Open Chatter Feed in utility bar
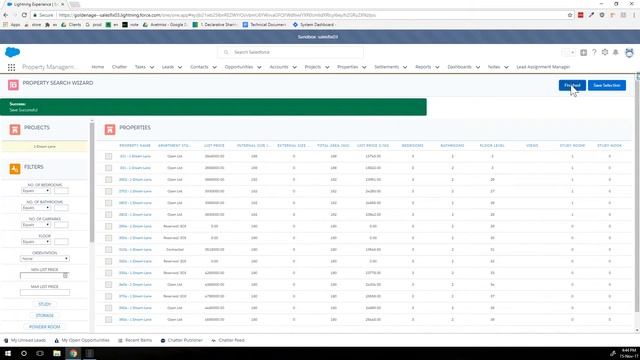The height and width of the screenshot is (360, 640). pos(227,340)
